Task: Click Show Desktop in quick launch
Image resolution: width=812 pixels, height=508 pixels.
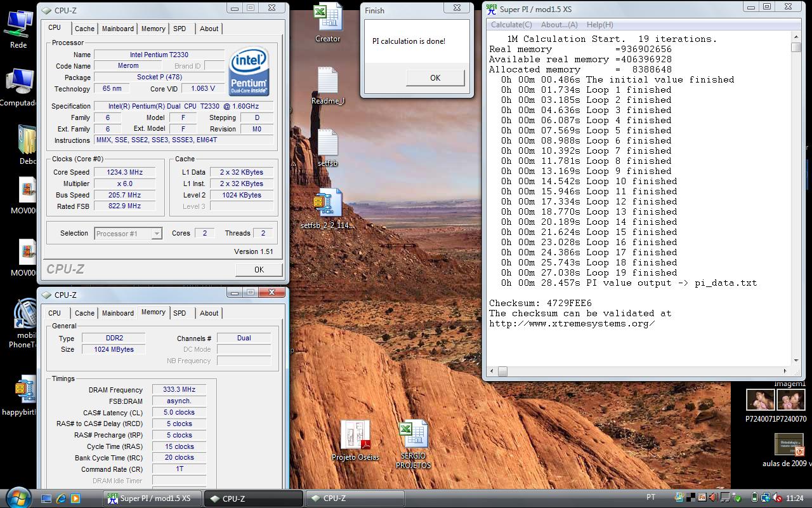Action: click(46, 498)
